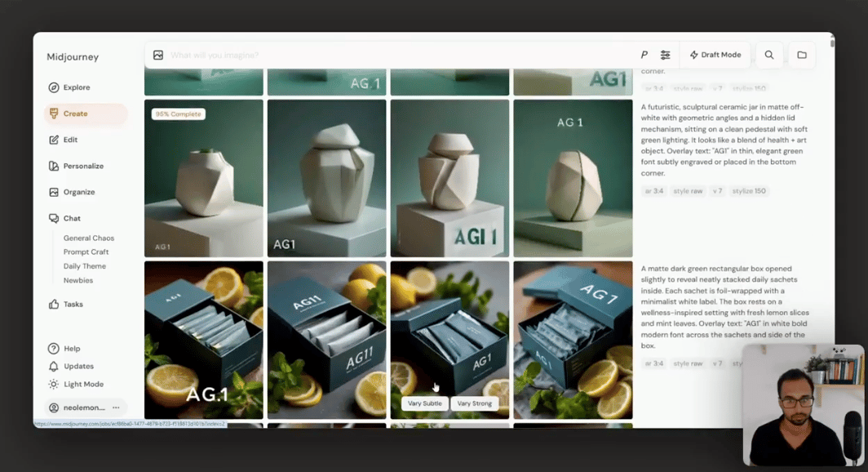Open the Organize page
Screen dimensions: 868x472
click(x=78, y=192)
